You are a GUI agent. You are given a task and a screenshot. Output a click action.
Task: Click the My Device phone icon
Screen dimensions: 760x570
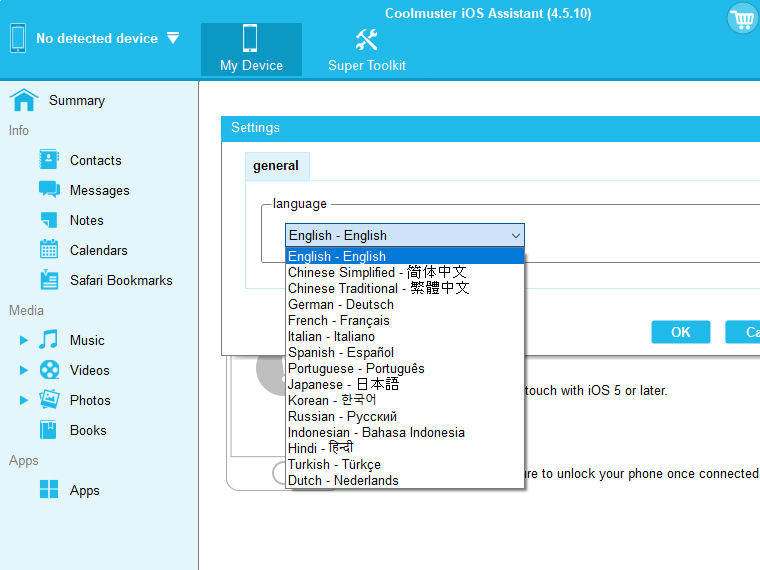point(250,38)
